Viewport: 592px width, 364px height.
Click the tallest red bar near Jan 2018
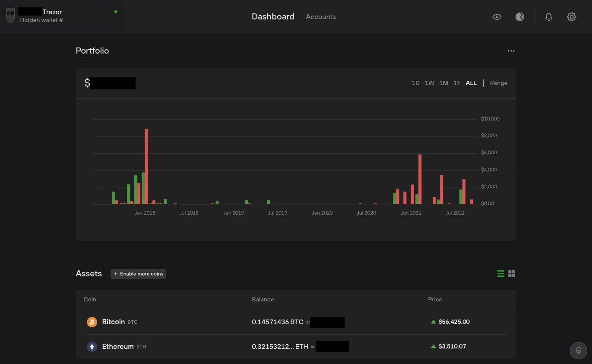tap(146, 166)
